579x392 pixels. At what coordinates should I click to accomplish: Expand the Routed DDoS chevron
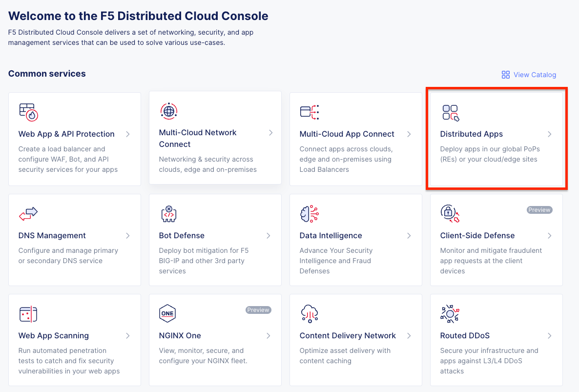pos(550,335)
